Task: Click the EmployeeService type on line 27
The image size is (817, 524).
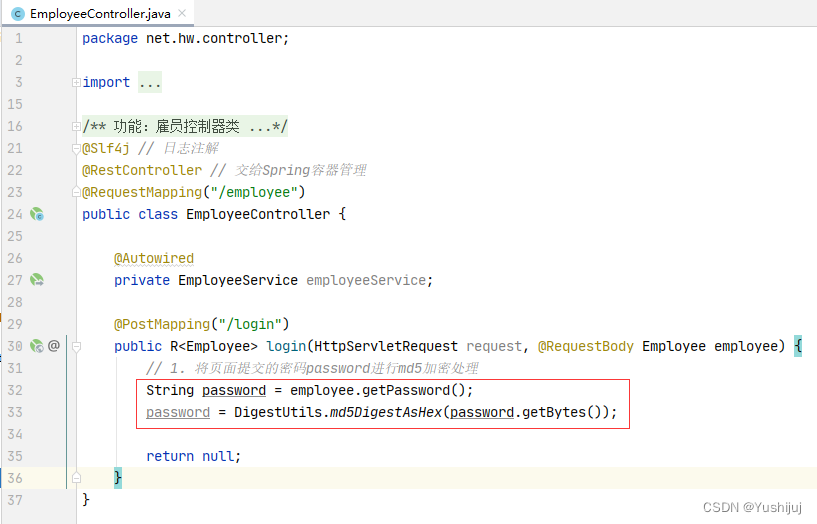Action: tap(238, 280)
